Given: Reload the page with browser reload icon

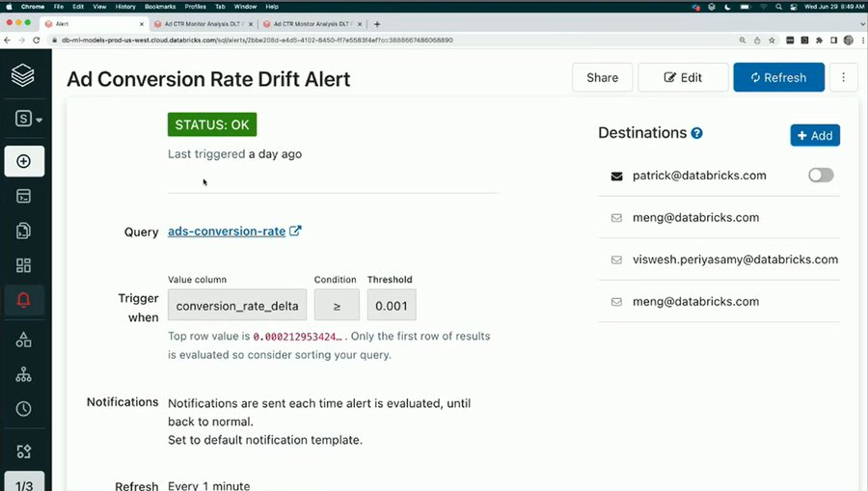Looking at the screenshot, I should tap(36, 41).
